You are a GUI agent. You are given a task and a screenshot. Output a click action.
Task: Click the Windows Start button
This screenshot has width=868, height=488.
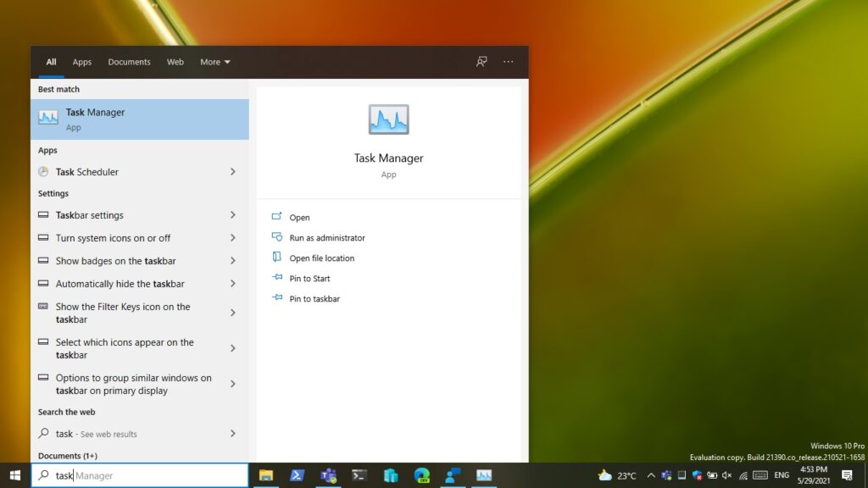point(14,475)
